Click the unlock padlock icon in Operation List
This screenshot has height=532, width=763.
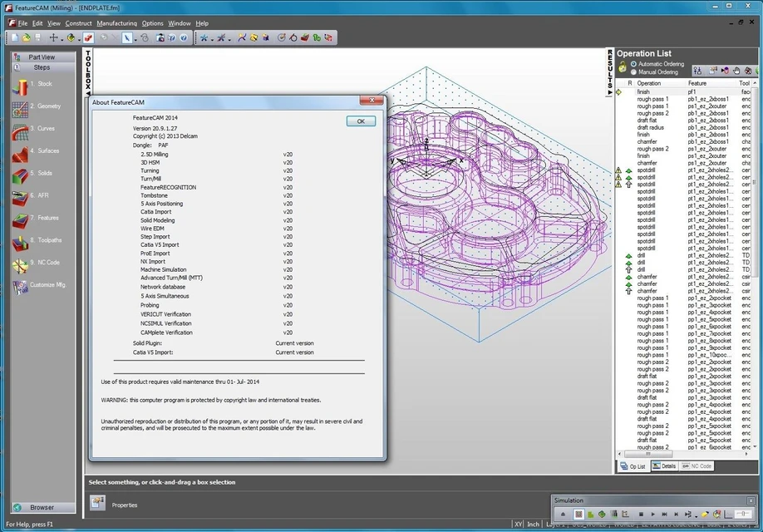point(623,67)
